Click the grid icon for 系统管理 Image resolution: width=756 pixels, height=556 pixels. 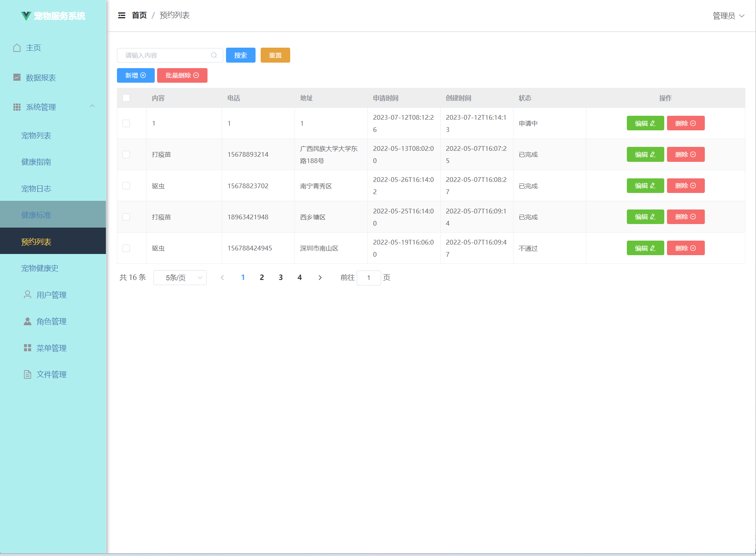click(17, 107)
